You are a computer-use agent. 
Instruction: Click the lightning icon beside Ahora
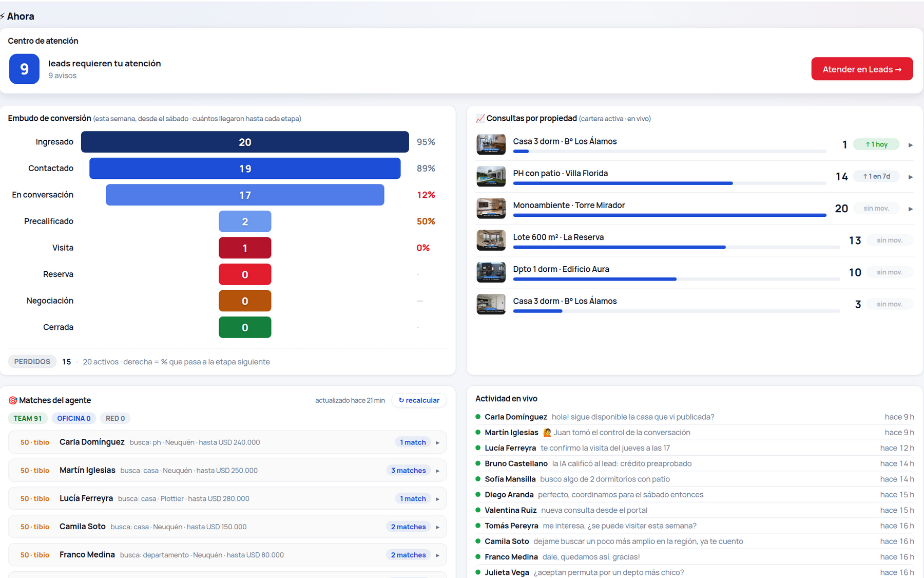point(3,16)
